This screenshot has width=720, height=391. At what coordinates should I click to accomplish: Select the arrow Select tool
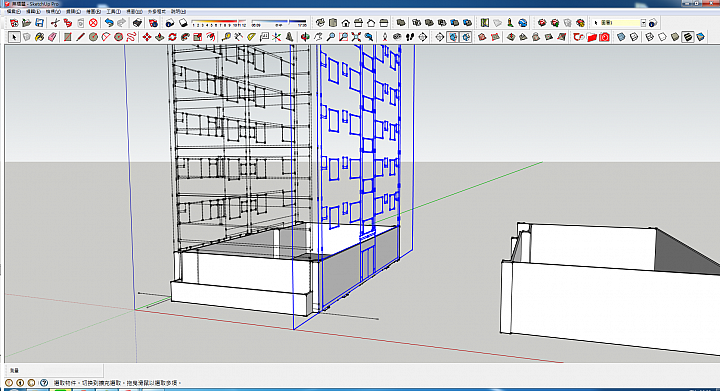(x=14, y=37)
